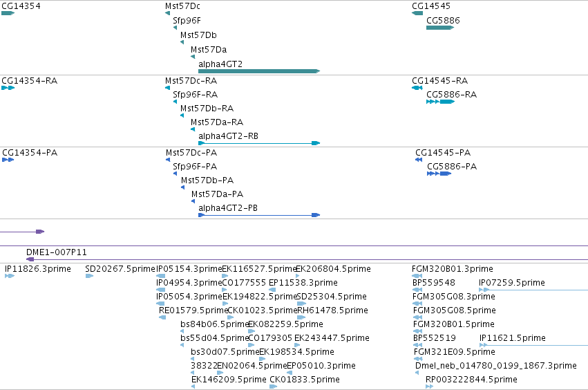588x390 pixels.
Task: Click the EP05010.3prime label
Action: click(x=321, y=366)
